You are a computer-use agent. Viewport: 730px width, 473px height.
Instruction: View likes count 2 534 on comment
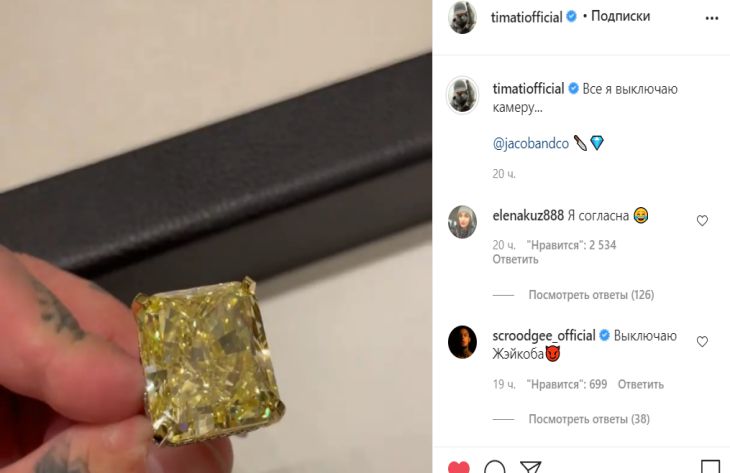click(571, 245)
